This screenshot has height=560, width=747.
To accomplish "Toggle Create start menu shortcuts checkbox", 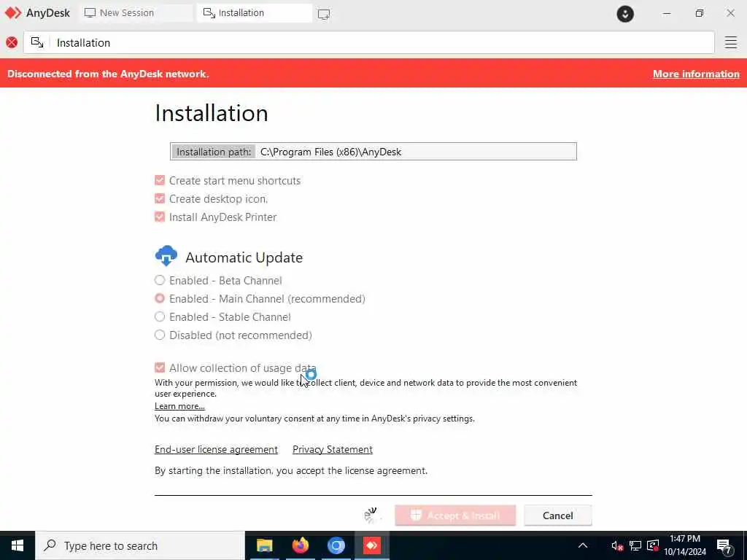I will click(x=160, y=181).
